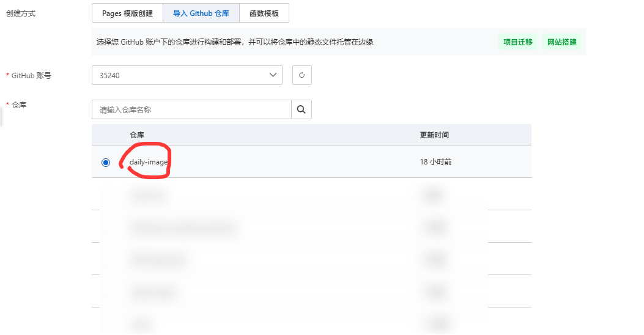Click the 18 小时前 update time cell

point(435,162)
